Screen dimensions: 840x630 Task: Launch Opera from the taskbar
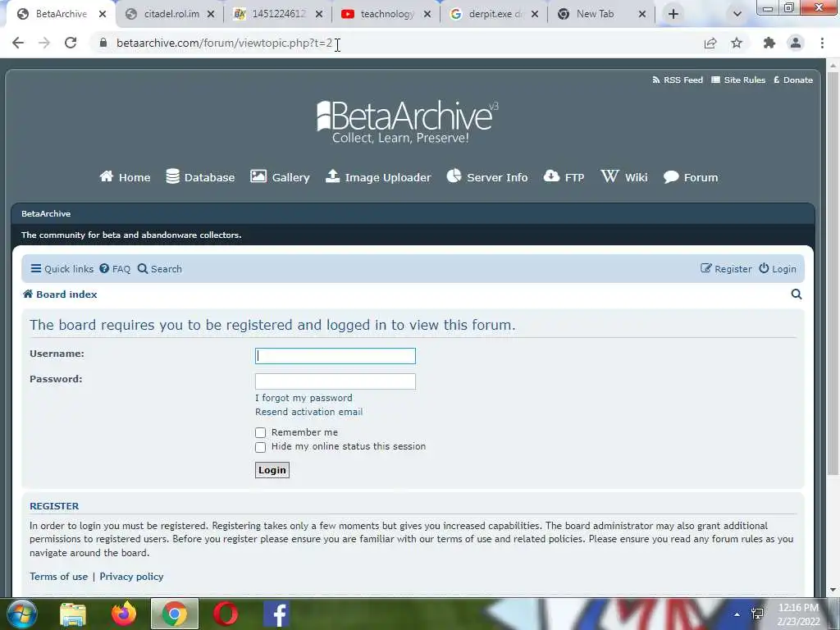[x=226, y=614]
